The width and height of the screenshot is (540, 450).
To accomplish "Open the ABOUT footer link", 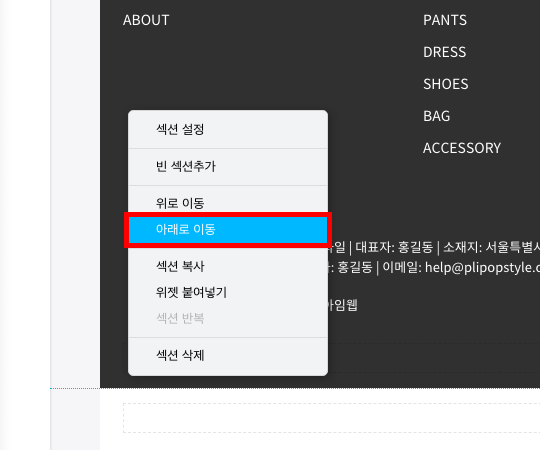I will [146, 20].
